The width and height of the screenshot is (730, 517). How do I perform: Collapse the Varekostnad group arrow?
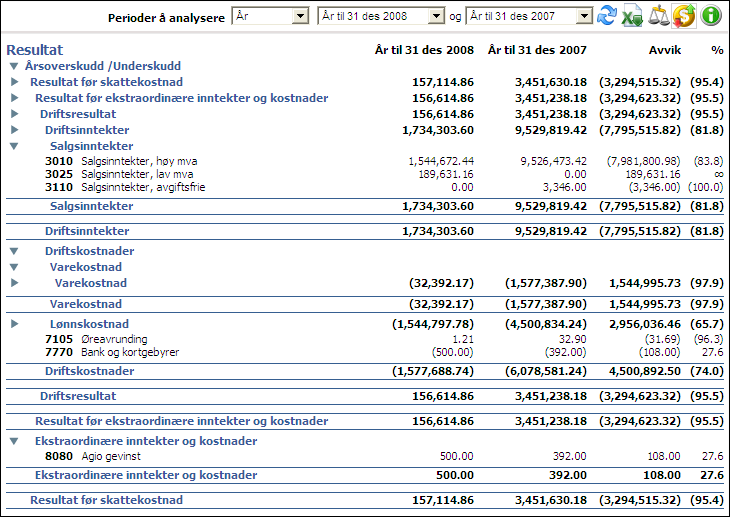[x=14, y=267]
